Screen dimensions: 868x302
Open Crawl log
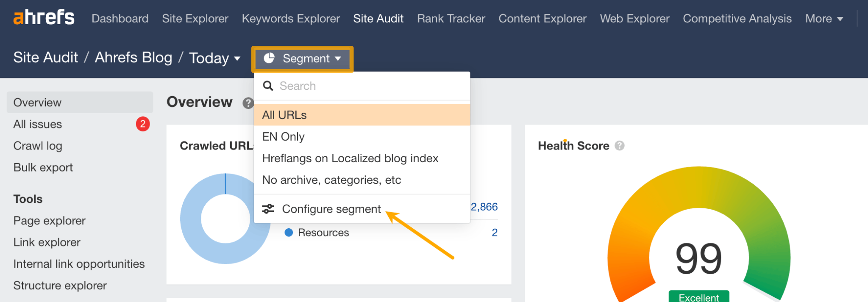[38, 146]
